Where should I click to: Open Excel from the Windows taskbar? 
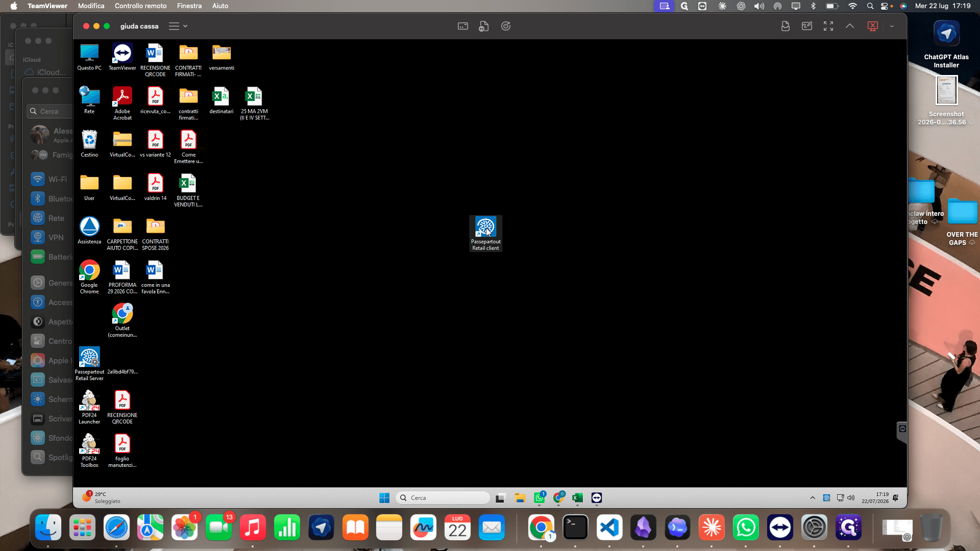[577, 498]
